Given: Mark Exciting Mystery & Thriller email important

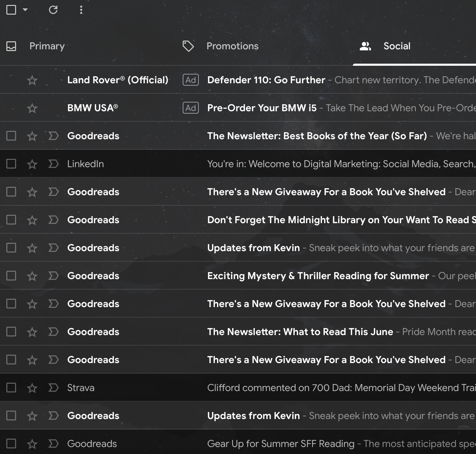Looking at the screenshot, I should tap(53, 276).
